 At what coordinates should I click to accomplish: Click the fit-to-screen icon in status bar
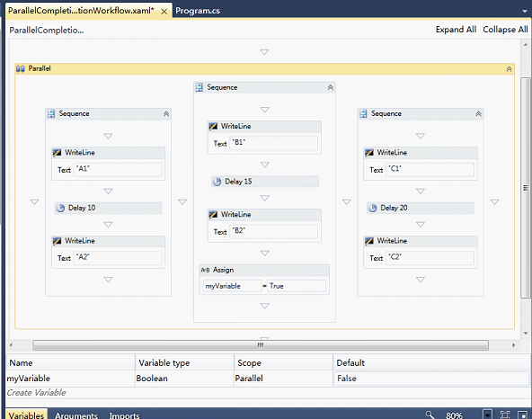(505, 415)
